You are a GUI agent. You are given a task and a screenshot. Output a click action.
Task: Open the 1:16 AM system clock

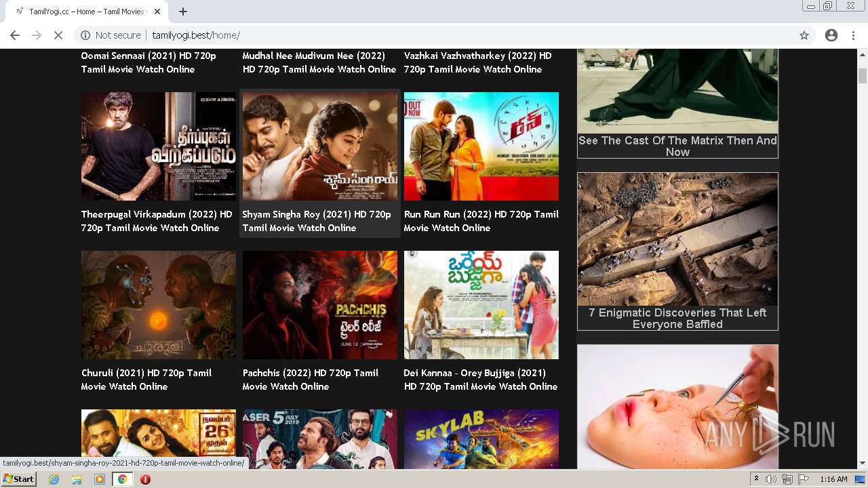pos(833,479)
